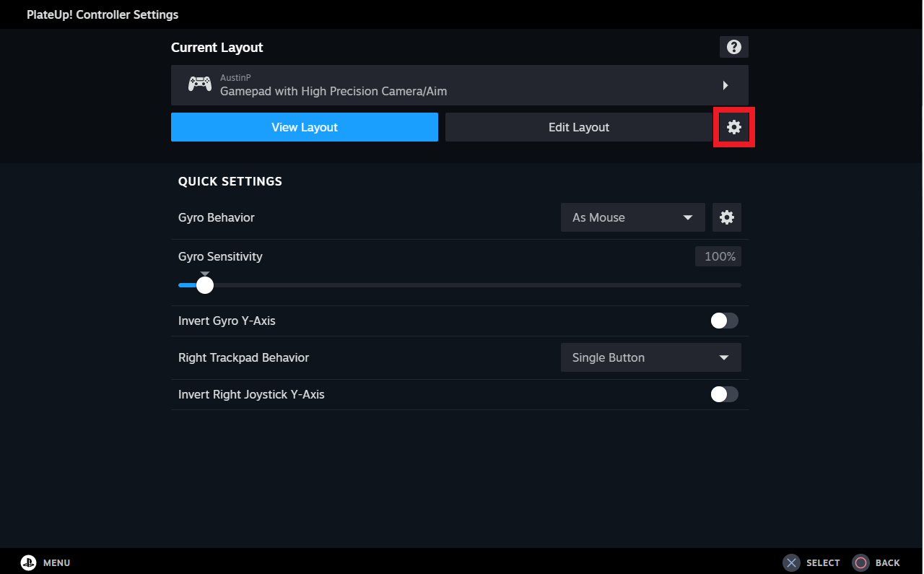
Task: Click the AustinP author name
Action: coord(235,77)
